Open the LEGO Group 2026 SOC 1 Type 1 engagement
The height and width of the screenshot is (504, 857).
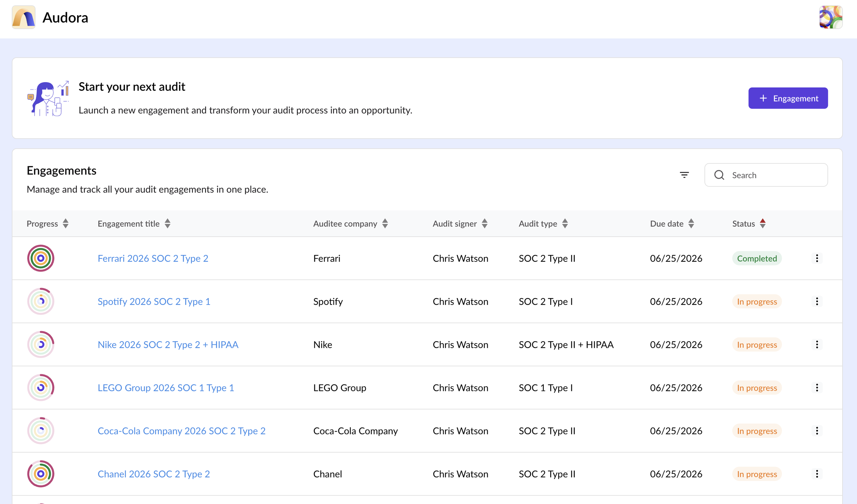166,388
